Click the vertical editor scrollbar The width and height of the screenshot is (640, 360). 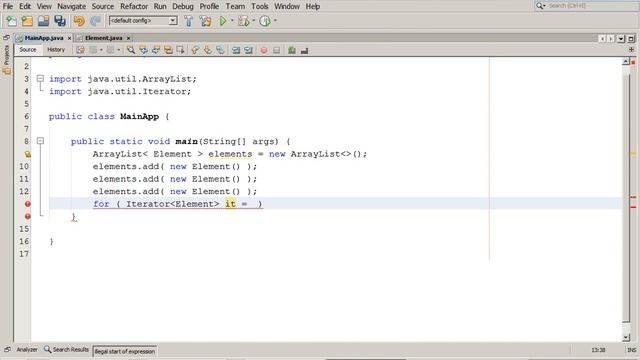(626, 199)
